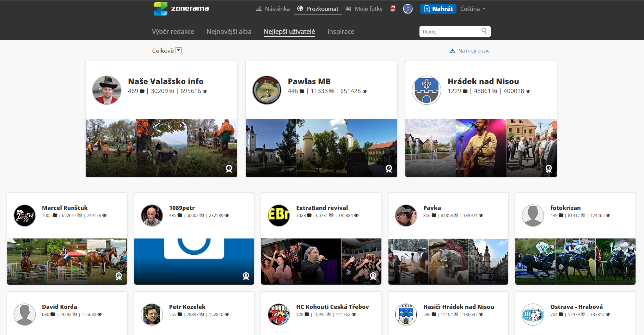This screenshot has width=644, height=335.
Task: Open 1089petr blue placeholder album image
Action: point(194,261)
